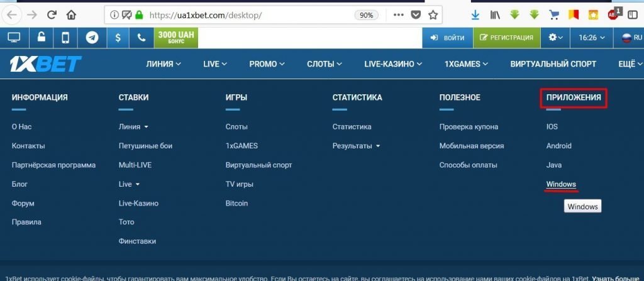The width and height of the screenshot is (644, 281).
Task: Open the settings gear dropdown
Action: tap(556, 38)
